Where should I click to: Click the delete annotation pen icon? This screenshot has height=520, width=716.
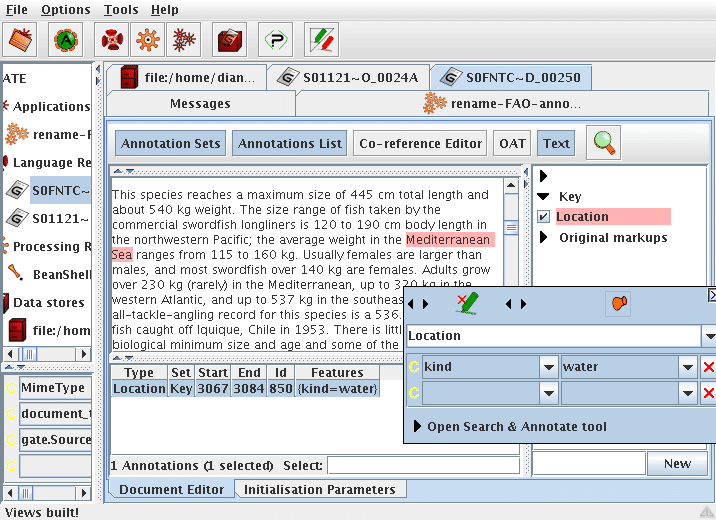(467, 304)
